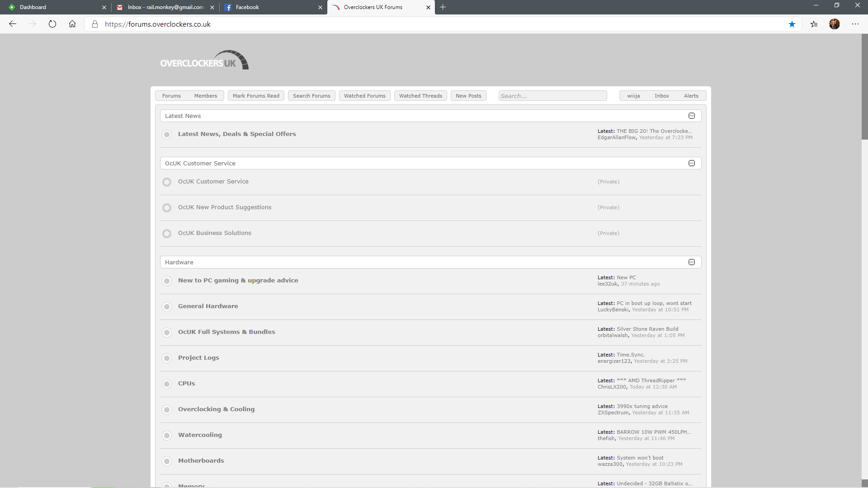Click the blue favorite star icon
Screen dimensions: 868x488
click(x=792, y=24)
